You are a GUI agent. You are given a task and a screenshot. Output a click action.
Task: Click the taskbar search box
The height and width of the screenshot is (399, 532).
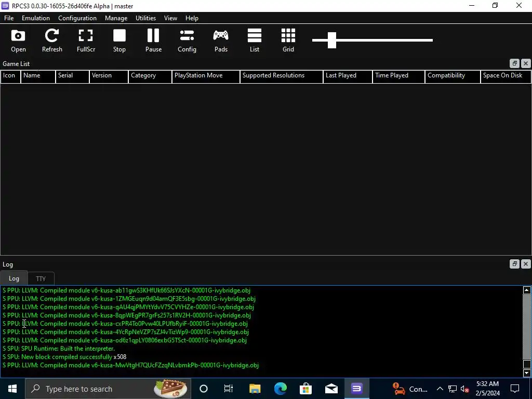pos(108,389)
